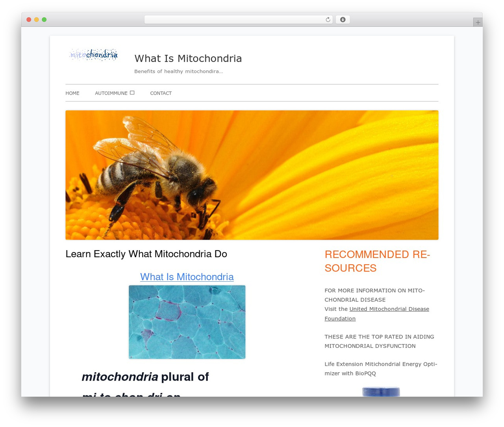
Task: Focus the browser address bar
Action: 239,20
